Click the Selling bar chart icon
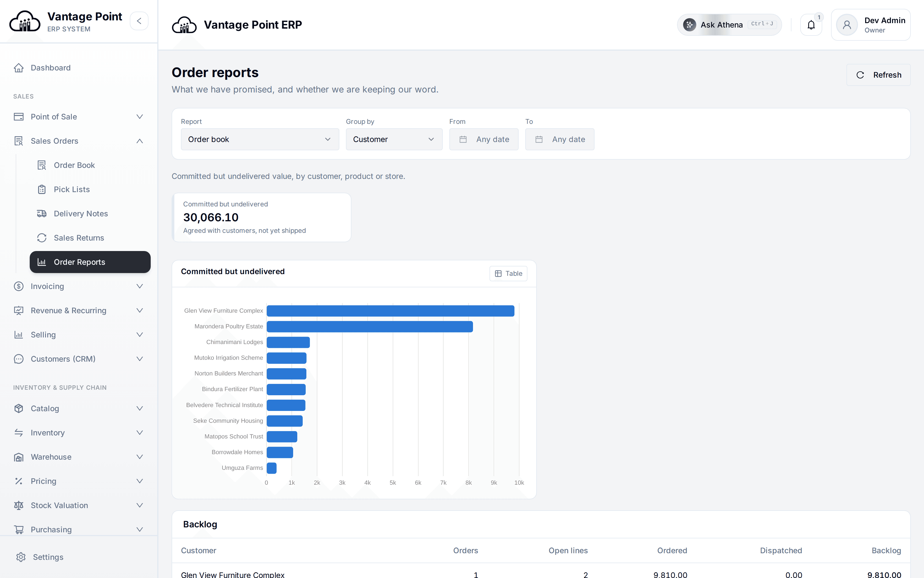Screen dimensions: 924x578 click(x=19, y=335)
